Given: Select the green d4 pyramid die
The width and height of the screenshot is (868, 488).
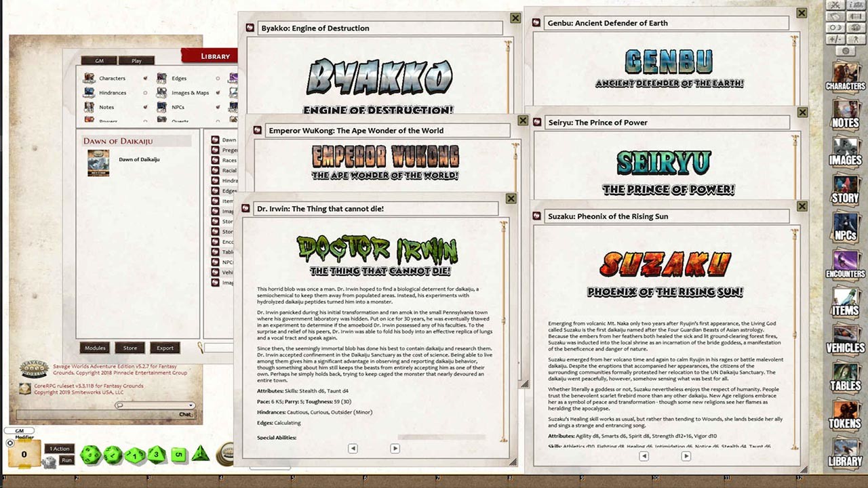Looking at the screenshot, I should pos(200,453).
